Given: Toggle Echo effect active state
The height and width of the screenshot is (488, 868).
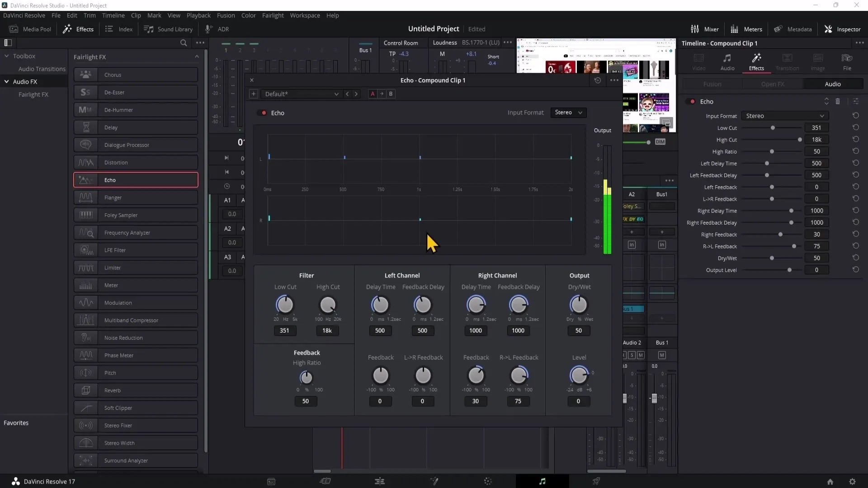Looking at the screenshot, I should tap(262, 113).
